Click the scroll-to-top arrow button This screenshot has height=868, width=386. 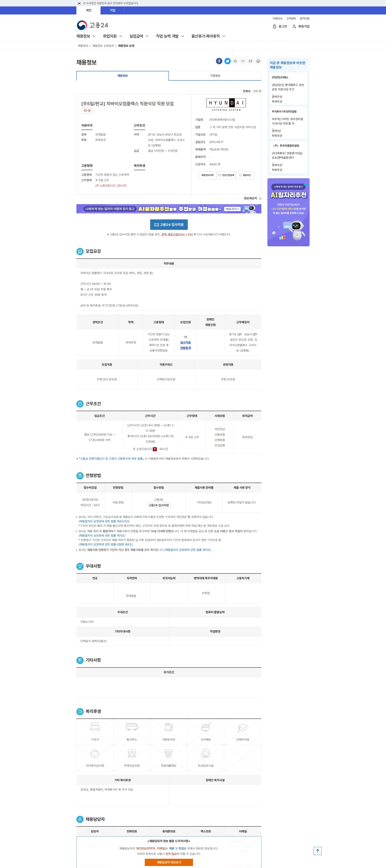318,851
